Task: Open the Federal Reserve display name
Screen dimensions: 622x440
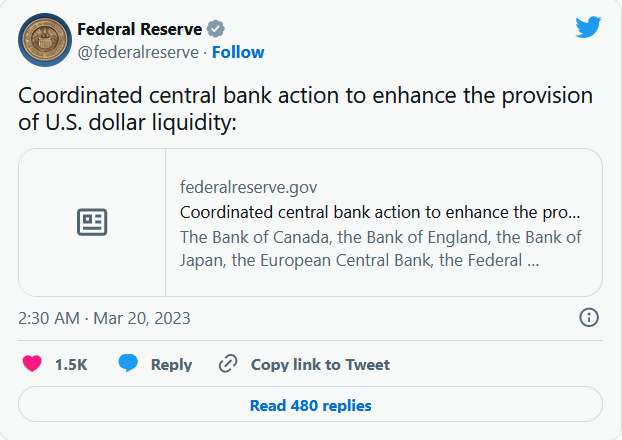Action: point(140,29)
